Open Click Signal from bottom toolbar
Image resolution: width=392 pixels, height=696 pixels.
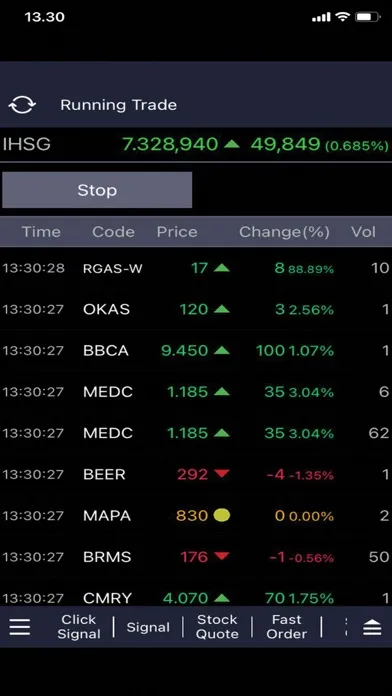[x=79, y=627]
